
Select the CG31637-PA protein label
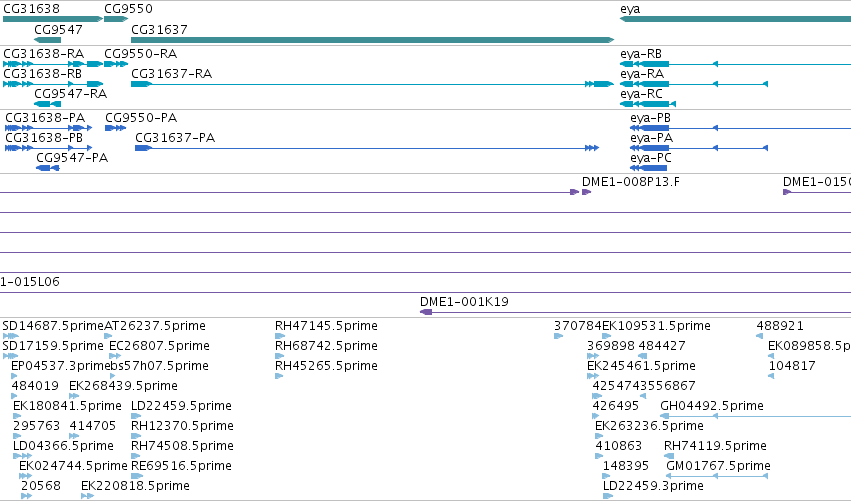[x=175, y=137]
